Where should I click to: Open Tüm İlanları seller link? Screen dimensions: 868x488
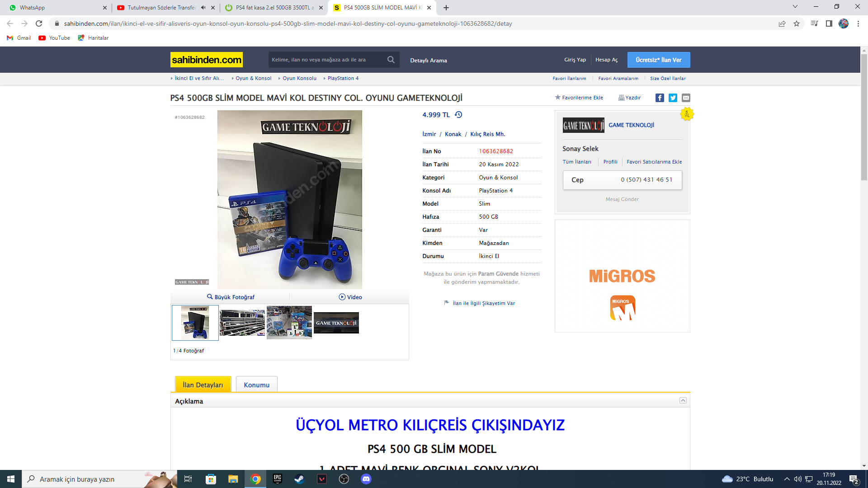pyautogui.click(x=576, y=162)
